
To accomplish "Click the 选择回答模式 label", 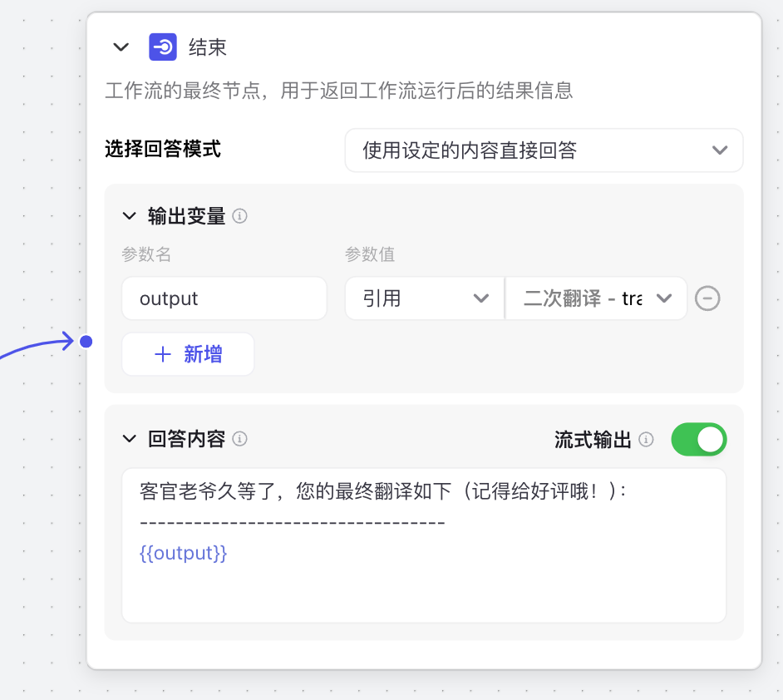I will coord(163,150).
